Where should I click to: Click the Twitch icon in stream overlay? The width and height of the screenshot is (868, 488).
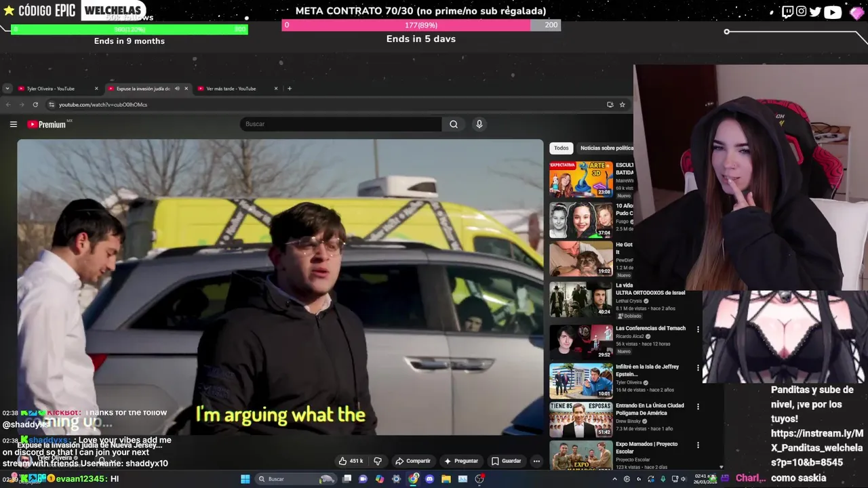787,12
